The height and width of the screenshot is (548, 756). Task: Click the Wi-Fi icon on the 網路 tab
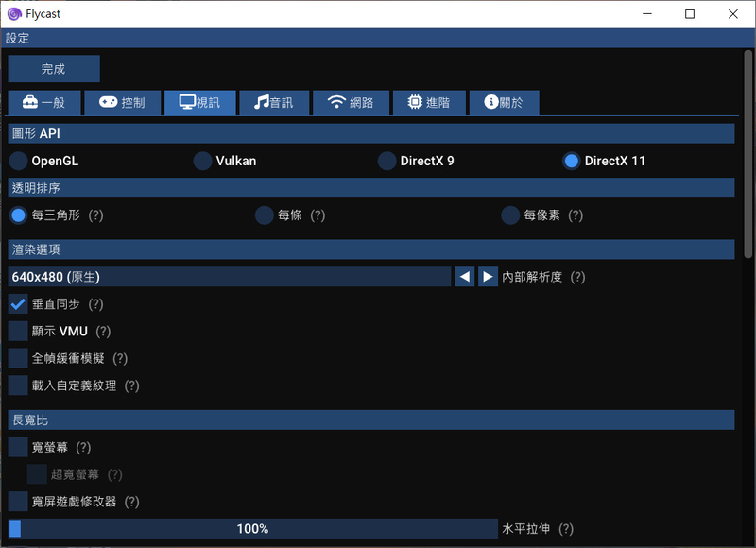point(336,102)
